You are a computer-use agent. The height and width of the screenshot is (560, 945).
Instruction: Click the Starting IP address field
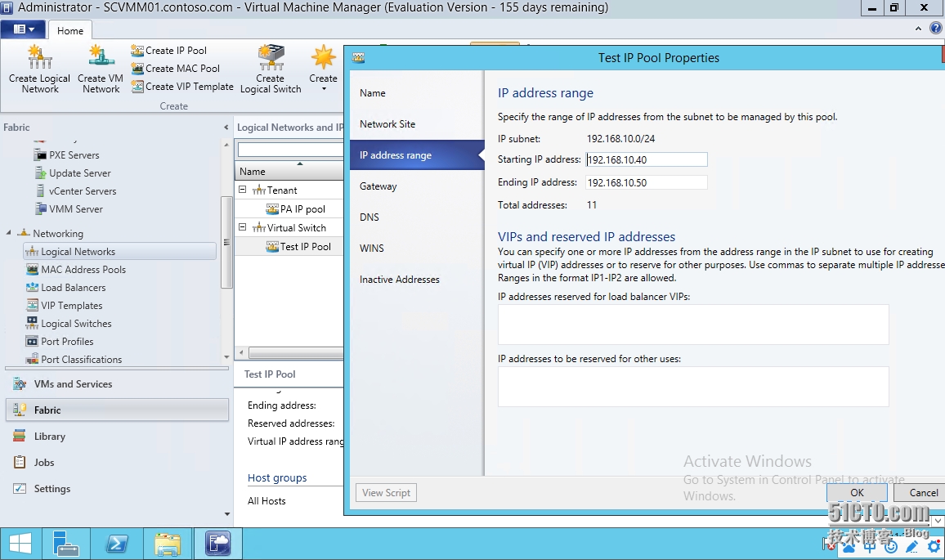pos(646,159)
